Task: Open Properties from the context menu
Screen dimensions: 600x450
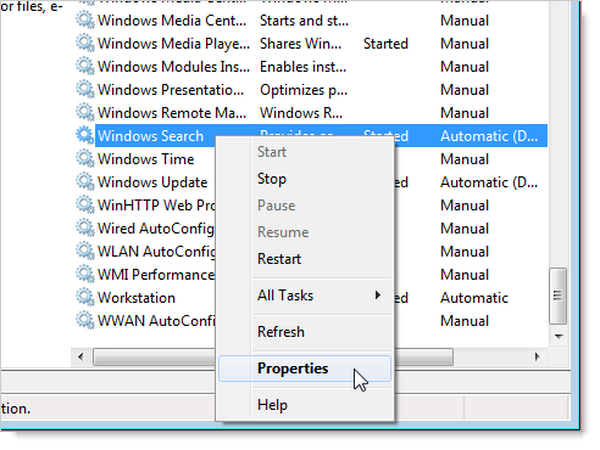Action: (x=292, y=368)
